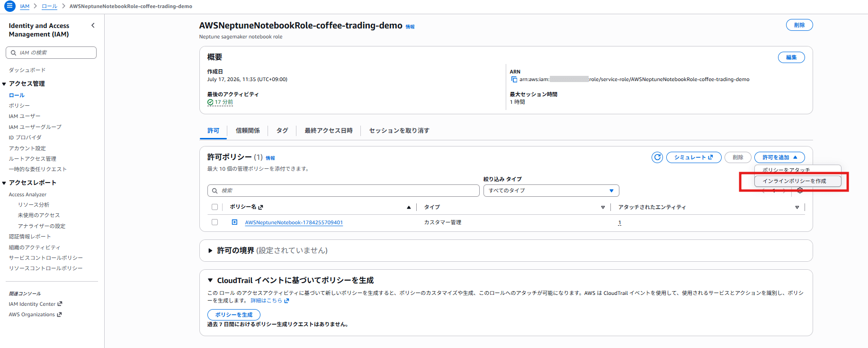Open the AWSNeptuneNotebook-1784255709401 policy link
868x348 pixels.
tap(294, 222)
